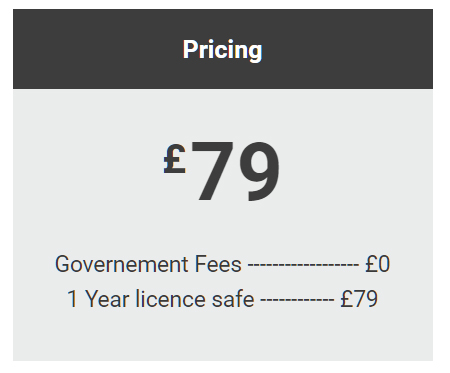Click the dashed line after licence safe
The width and height of the screenshot is (450, 373).
297,300
